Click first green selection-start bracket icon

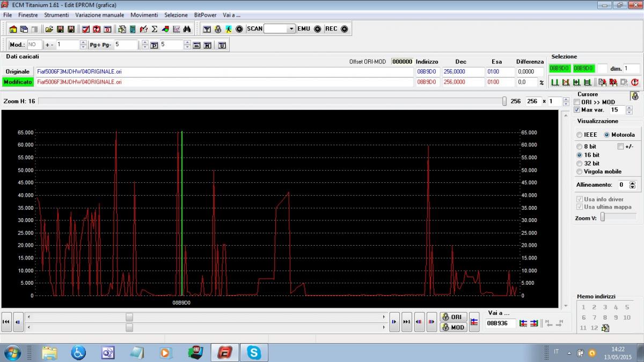(x=555, y=82)
